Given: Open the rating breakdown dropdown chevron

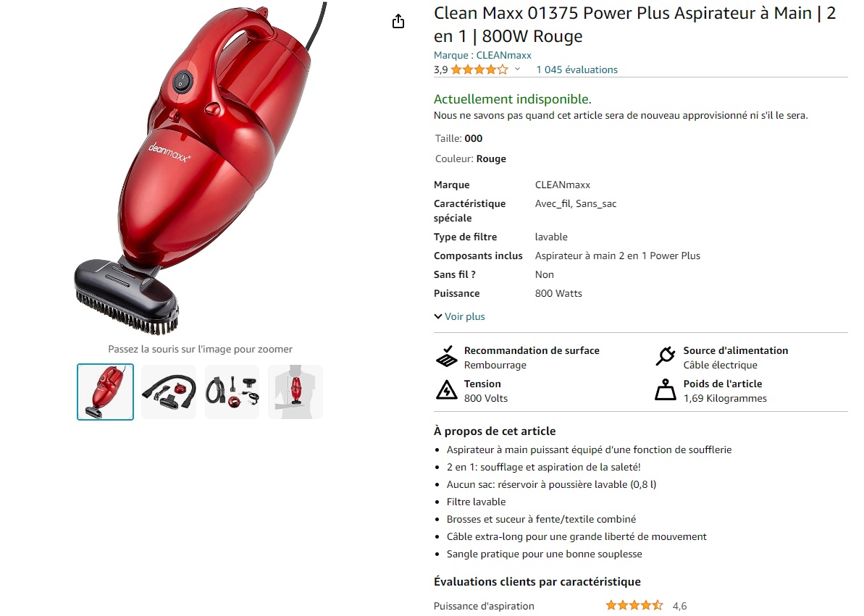Looking at the screenshot, I should pos(517,69).
